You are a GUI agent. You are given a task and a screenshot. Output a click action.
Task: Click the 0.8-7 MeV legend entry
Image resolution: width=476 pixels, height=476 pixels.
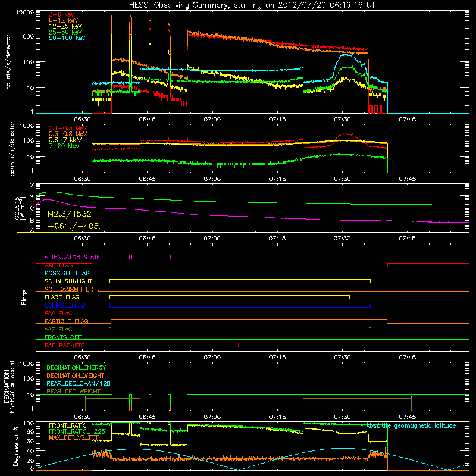(65, 140)
